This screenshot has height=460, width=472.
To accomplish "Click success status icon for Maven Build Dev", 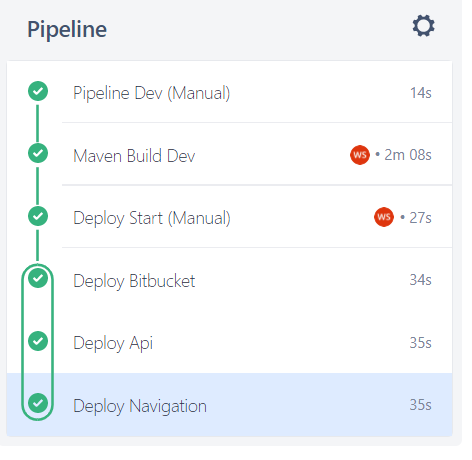I will point(38,153).
